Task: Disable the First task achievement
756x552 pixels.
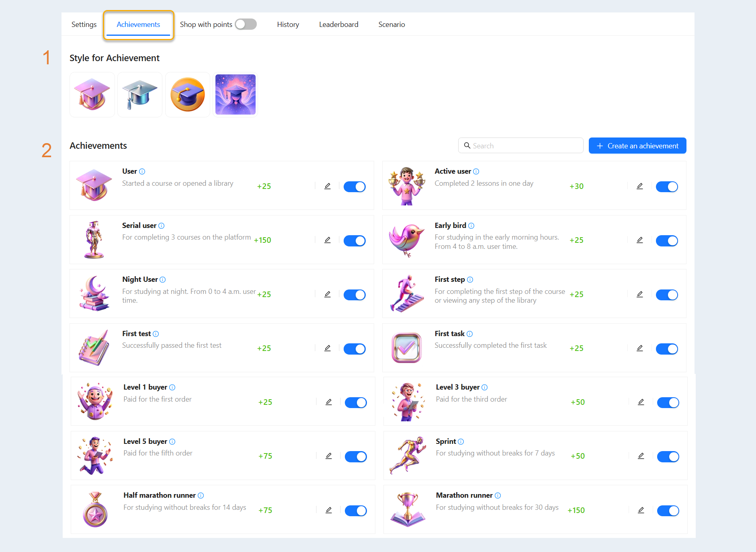Action: 667,349
